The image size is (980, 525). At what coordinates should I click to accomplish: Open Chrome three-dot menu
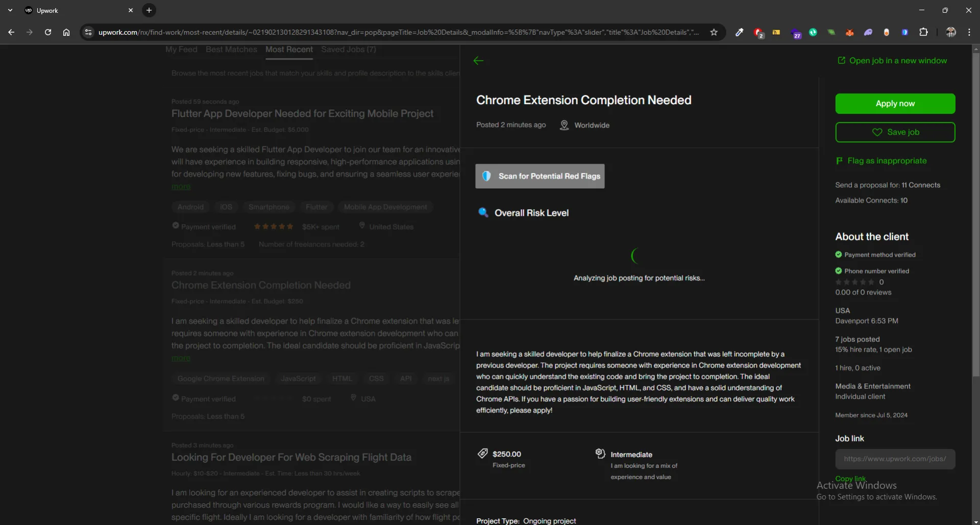point(969,32)
